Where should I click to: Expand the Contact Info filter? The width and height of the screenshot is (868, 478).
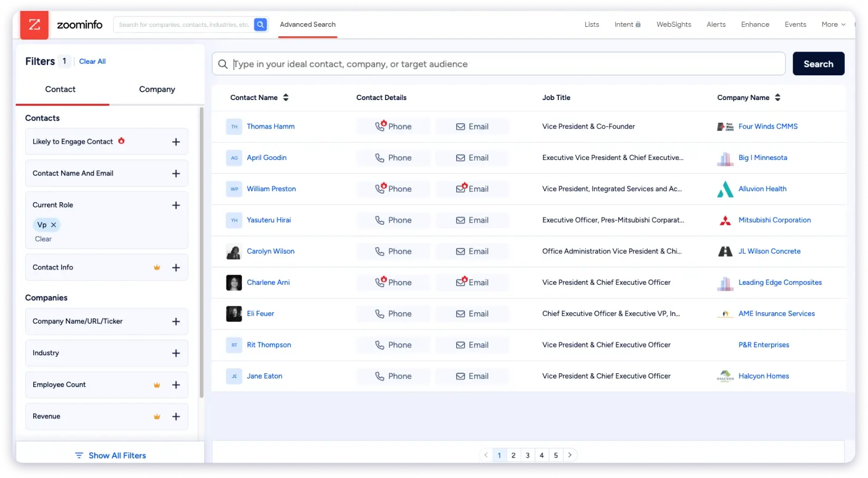tap(176, 268)
